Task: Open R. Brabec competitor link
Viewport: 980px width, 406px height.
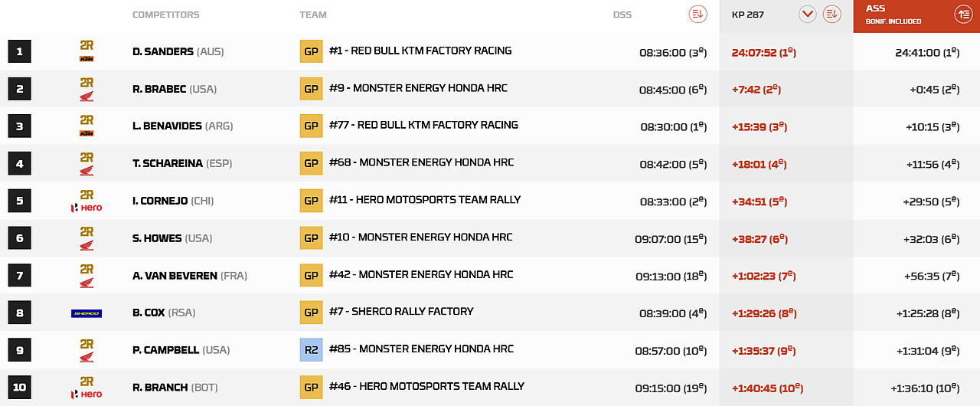Action: (x=175, y=89)
